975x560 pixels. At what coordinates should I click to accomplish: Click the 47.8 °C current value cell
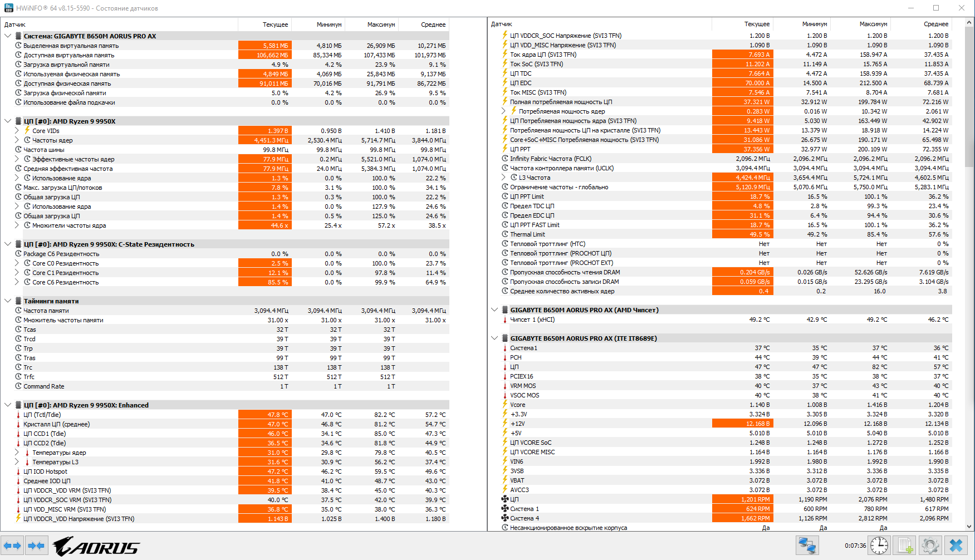(x=265, y=415)
